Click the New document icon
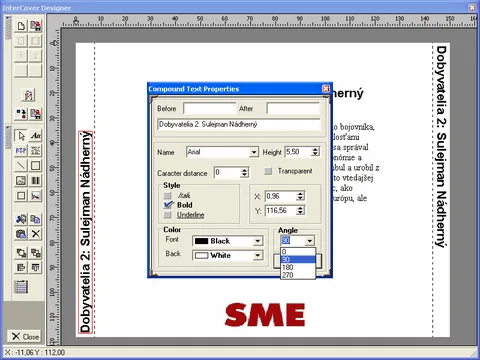 tap(21, 26)
